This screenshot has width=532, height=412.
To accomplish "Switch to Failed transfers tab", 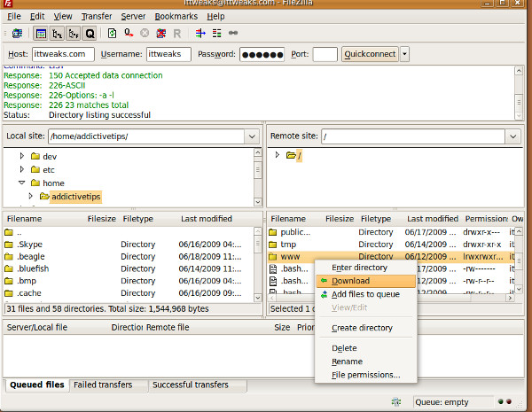I will tap(103, 385).
